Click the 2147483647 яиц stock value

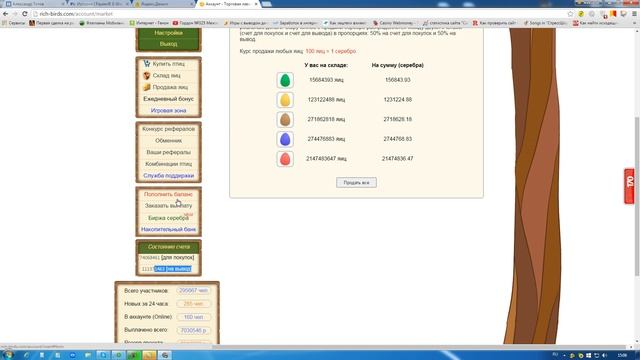point(326,159)
